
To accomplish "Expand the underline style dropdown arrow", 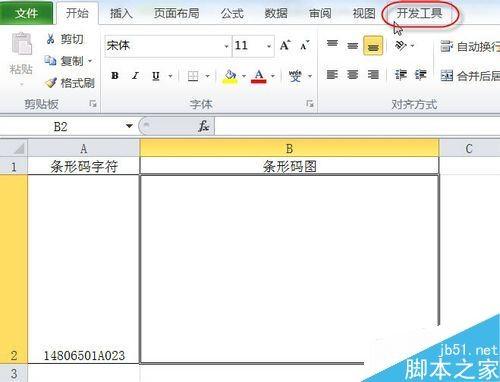I will click(x=170, y=76).
